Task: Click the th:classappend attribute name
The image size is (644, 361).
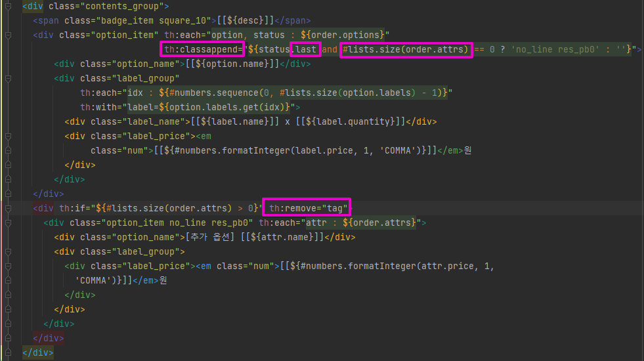Action: point(201,49)
